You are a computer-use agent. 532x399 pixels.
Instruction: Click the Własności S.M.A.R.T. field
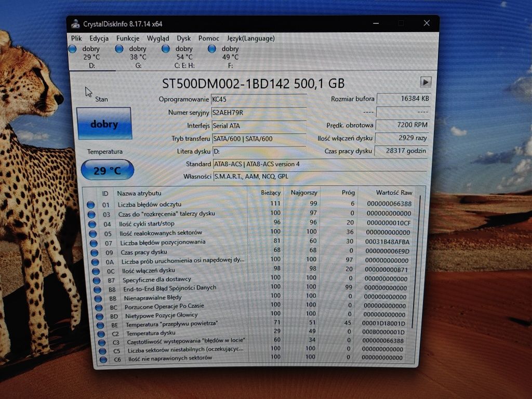coord(320,177)
